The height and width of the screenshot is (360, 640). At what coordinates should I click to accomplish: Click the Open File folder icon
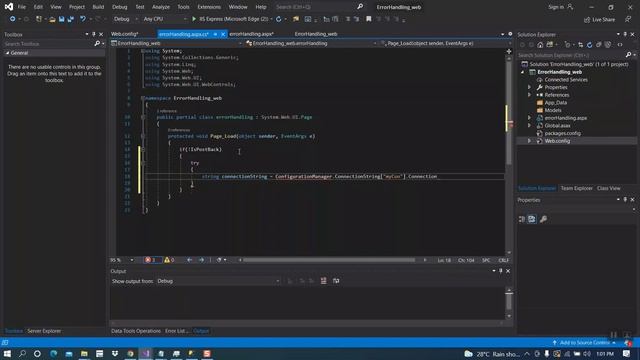click(52, 19)
